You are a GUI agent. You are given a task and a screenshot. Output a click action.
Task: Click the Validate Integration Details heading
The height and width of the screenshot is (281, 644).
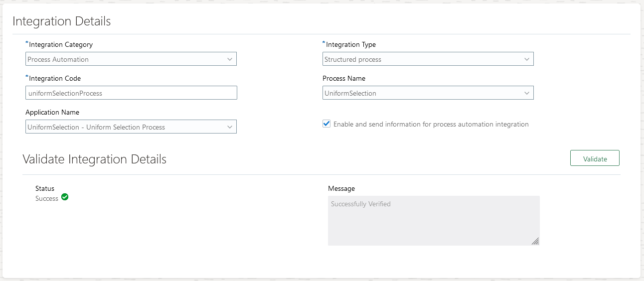(x=95, y=159)
